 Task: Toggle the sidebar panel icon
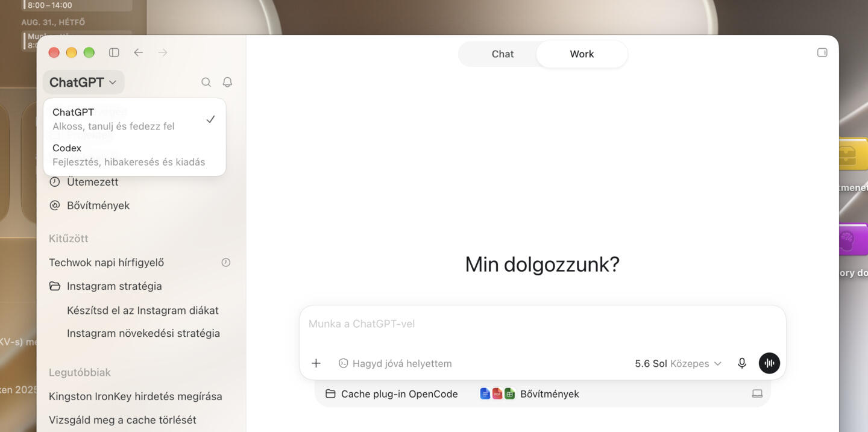click(114, 52)
